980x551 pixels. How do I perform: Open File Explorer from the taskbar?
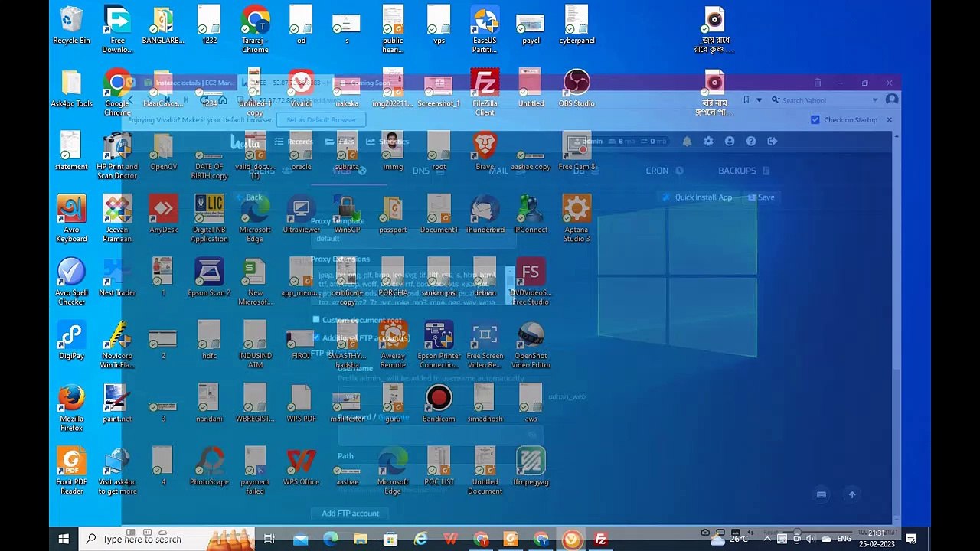(361, 539)
